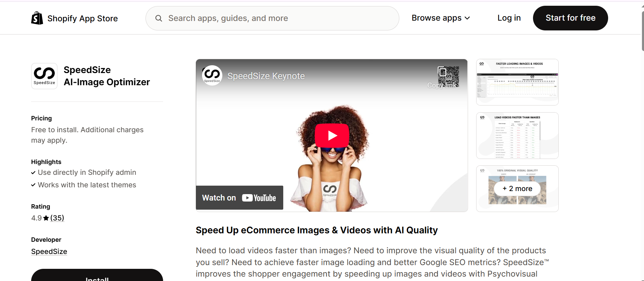This screenshot has height=281, width=644.
Task: Click the Pricing label
Action: click(41, 118)
